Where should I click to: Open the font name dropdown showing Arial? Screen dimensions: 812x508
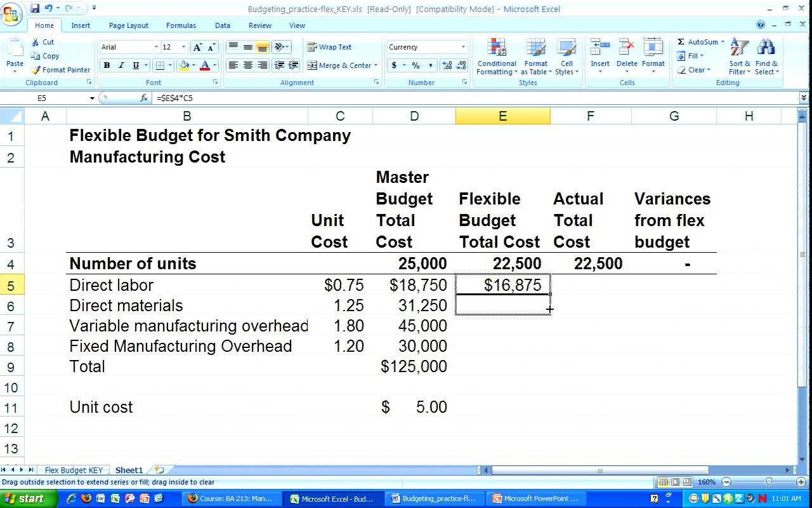[x=156, y=47]
